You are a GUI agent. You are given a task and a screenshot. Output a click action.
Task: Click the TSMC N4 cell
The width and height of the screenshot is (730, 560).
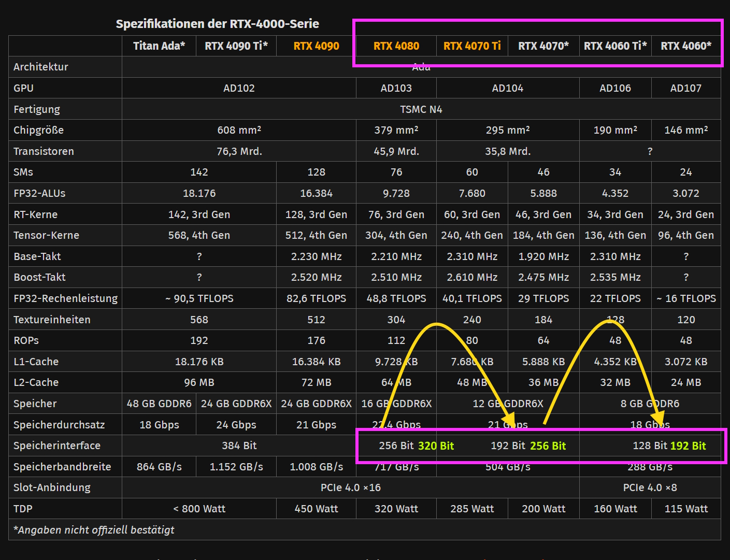[421, 109]
